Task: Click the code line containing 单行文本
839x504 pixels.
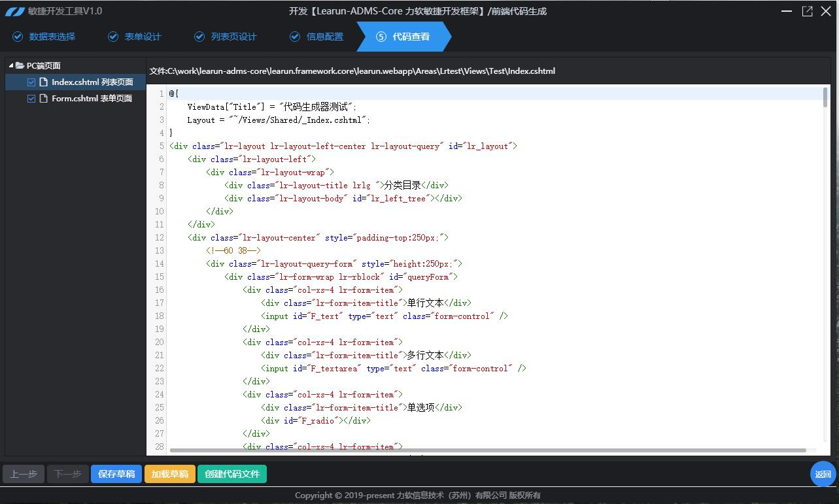Action: (366, 303)
